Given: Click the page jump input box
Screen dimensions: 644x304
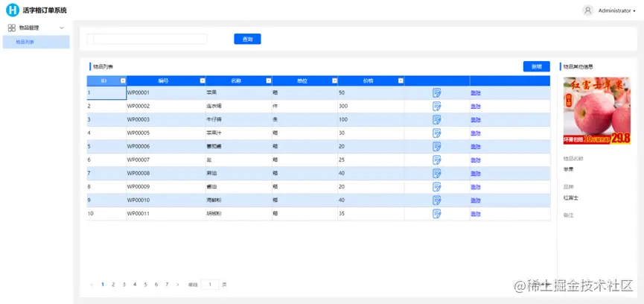Looking at the screenshot, I should pos(210,285).
